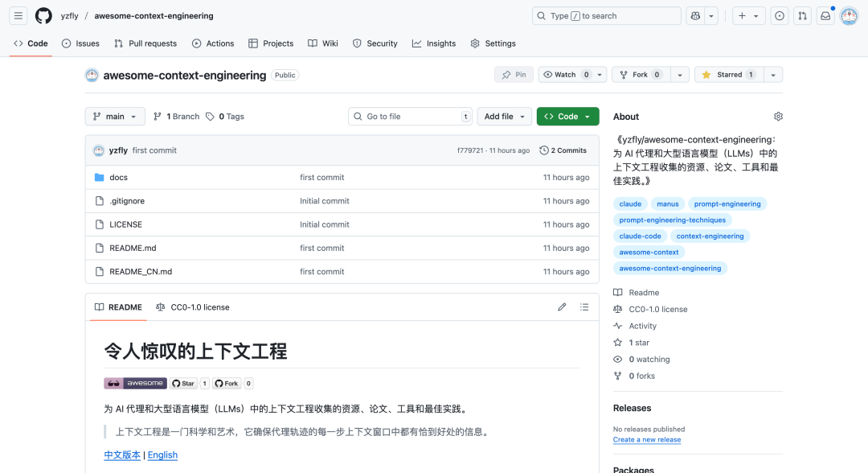
Task: Open the README.md file
Action: tap(133, 248)
